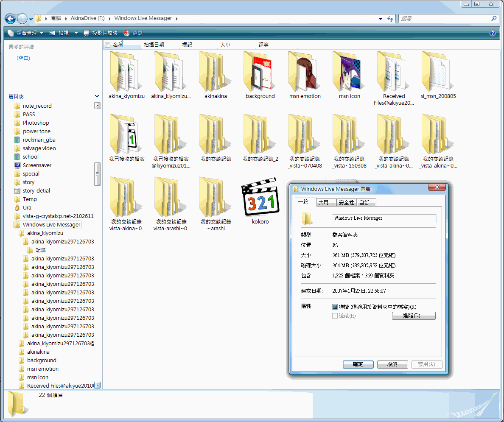Open the 檢視 views dropdown arrow
504x422 pixels.
76,33
